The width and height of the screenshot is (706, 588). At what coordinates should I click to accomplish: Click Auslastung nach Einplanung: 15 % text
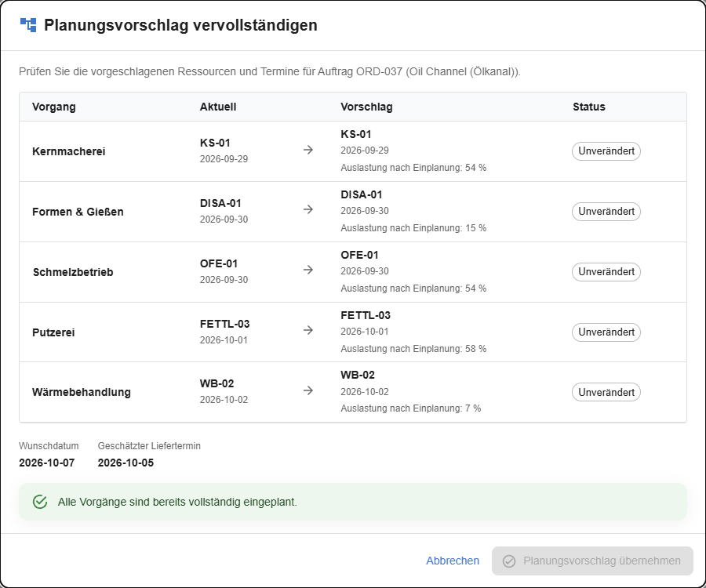pyautogui.click(x=413, y=227)
